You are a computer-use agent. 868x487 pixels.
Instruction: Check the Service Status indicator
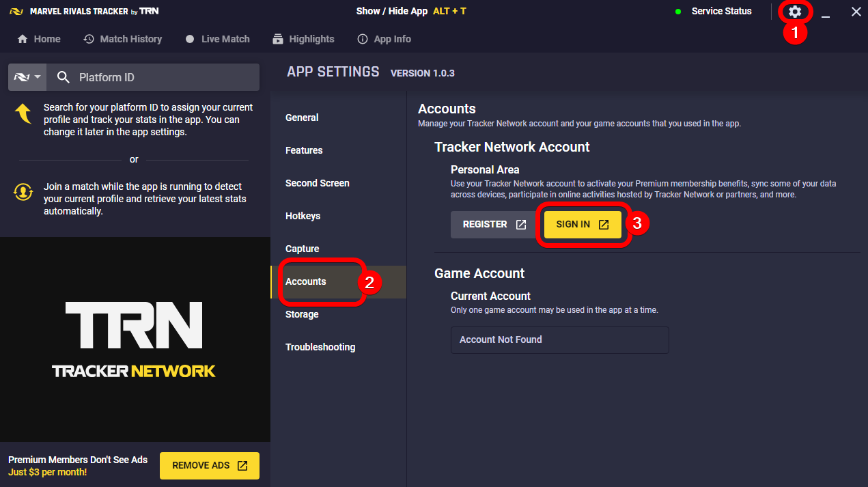(x=713, y=12)
